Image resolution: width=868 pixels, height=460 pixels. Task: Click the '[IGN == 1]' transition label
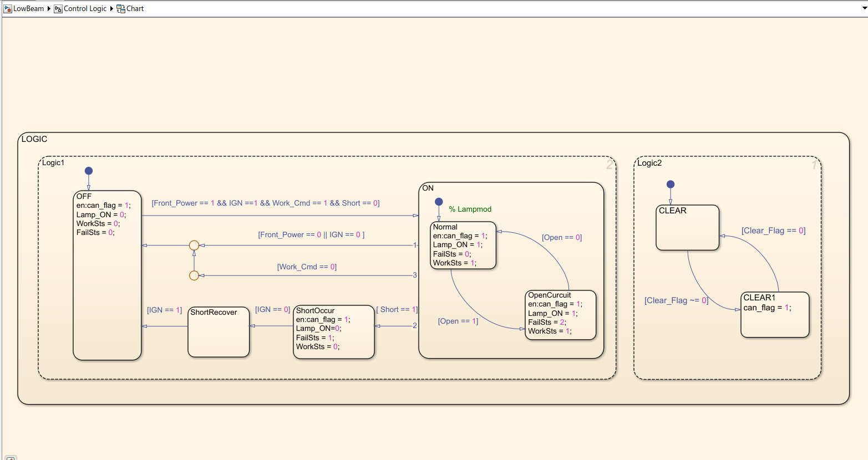pyautogui.click(x=164, y=310)
